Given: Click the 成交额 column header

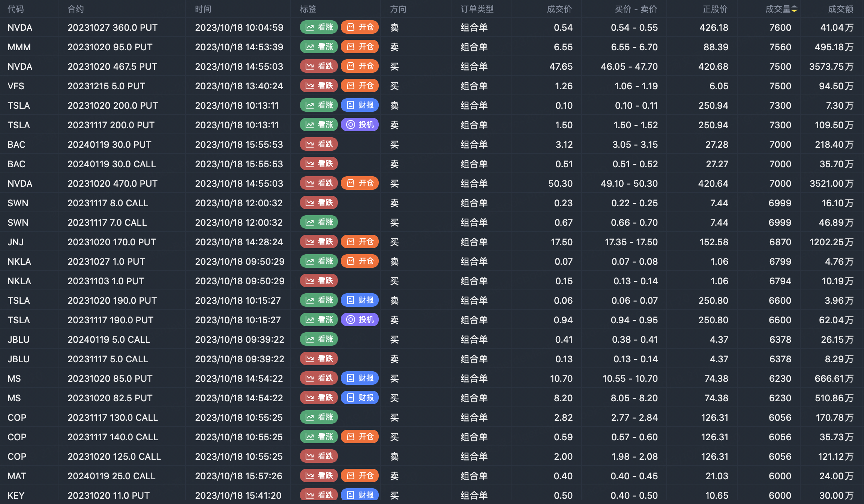Looking at the screenshot, I should tap(841, 9).
